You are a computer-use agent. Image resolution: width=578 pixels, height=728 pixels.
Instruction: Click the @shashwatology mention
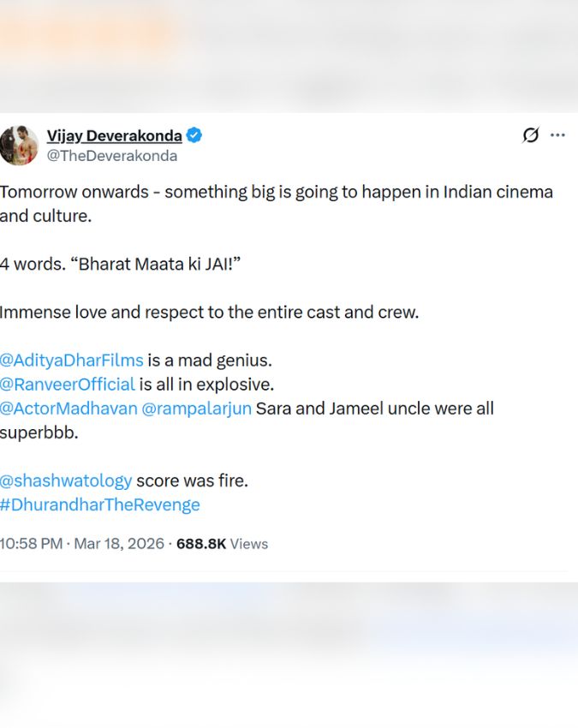(x=66, y=481)
